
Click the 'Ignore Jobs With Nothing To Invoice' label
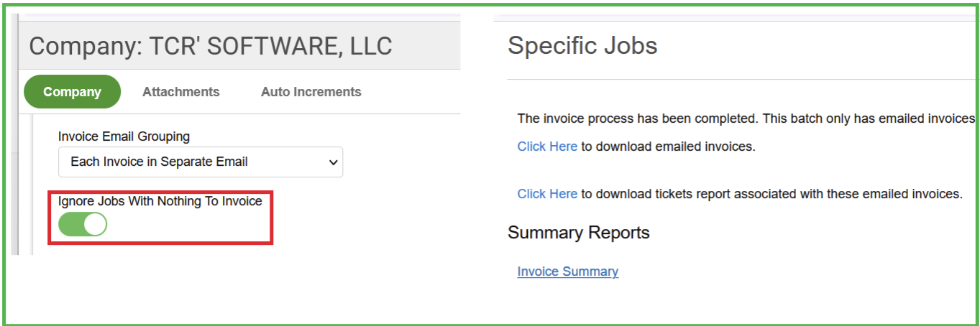160,202
